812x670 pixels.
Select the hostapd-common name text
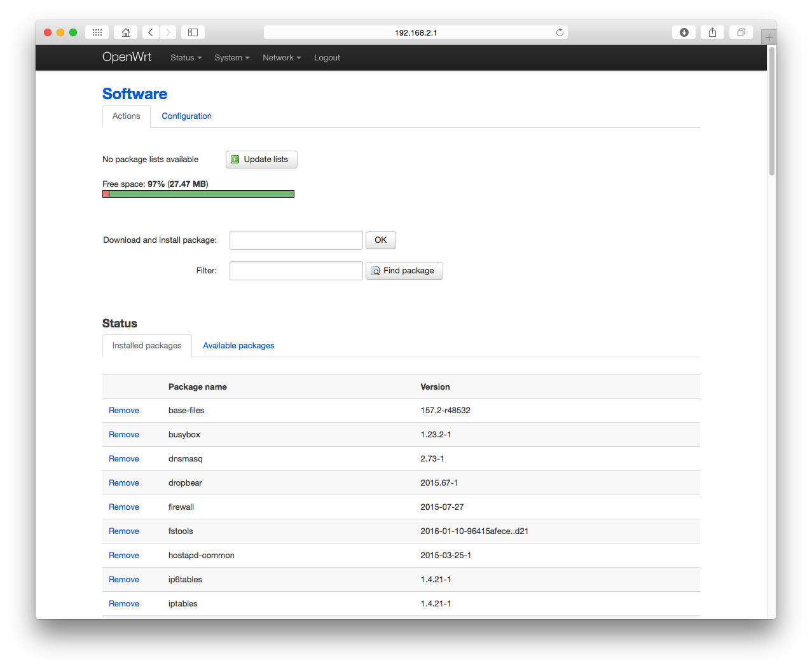pos(202,556)
